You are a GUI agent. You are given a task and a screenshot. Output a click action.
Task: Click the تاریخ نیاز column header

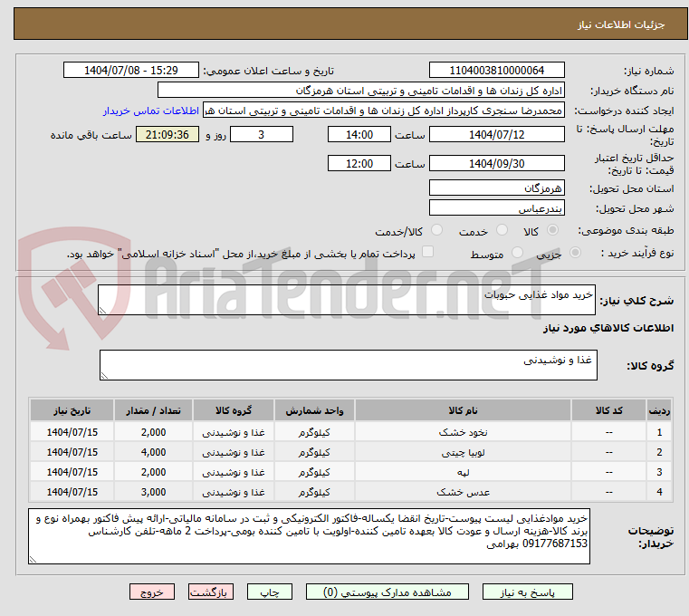tap(72, 410)
